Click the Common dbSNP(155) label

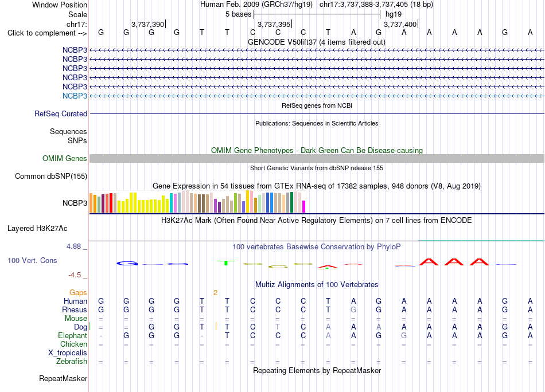pos(50,177)
